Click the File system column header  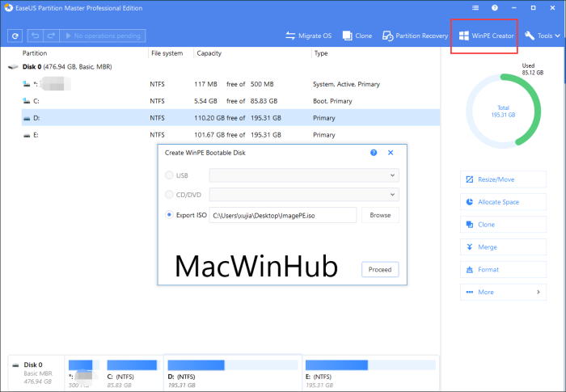tap(167, 53)
